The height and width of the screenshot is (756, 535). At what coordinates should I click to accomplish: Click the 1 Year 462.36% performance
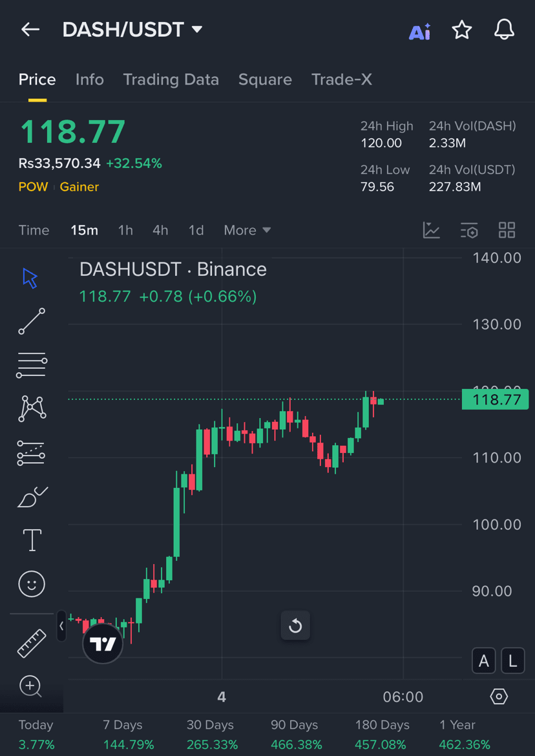[464, 735]
